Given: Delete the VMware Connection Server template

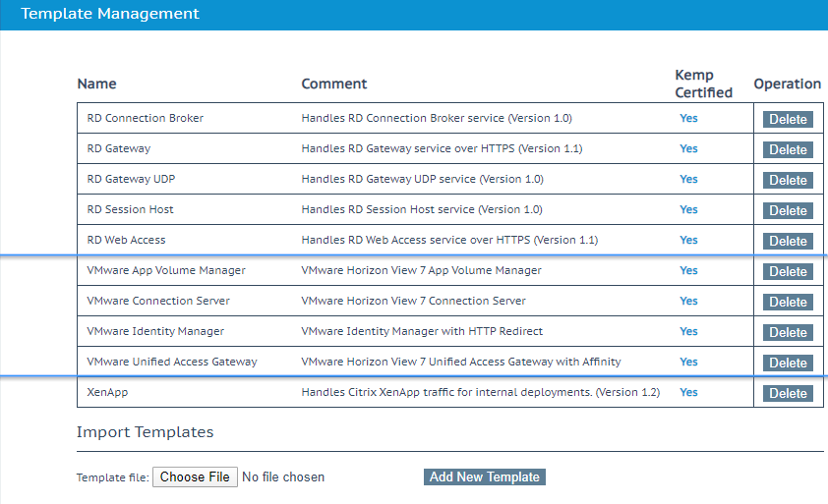Looking at the screenshot, I should 788,303.
